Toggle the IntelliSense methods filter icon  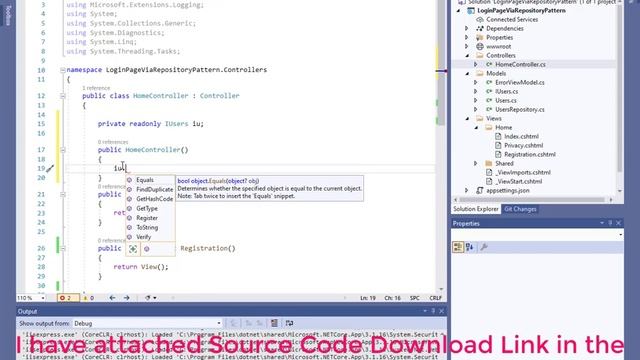point(147,249)
